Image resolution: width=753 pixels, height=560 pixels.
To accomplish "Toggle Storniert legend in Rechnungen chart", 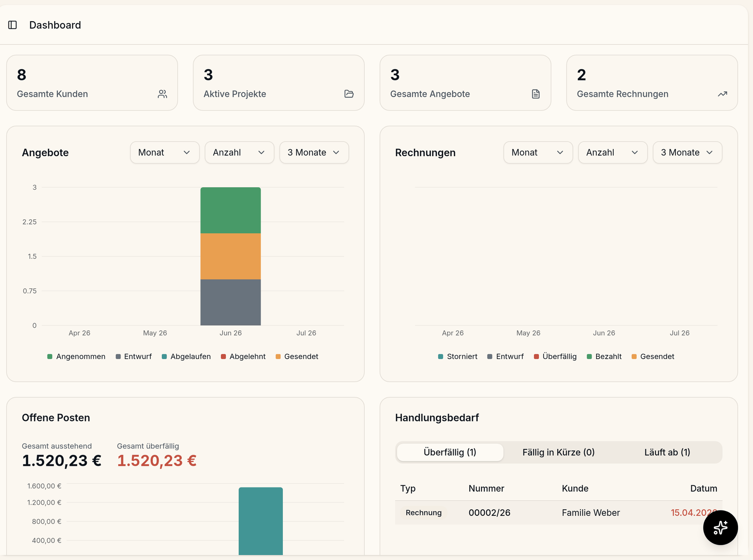I will [457, 357].
